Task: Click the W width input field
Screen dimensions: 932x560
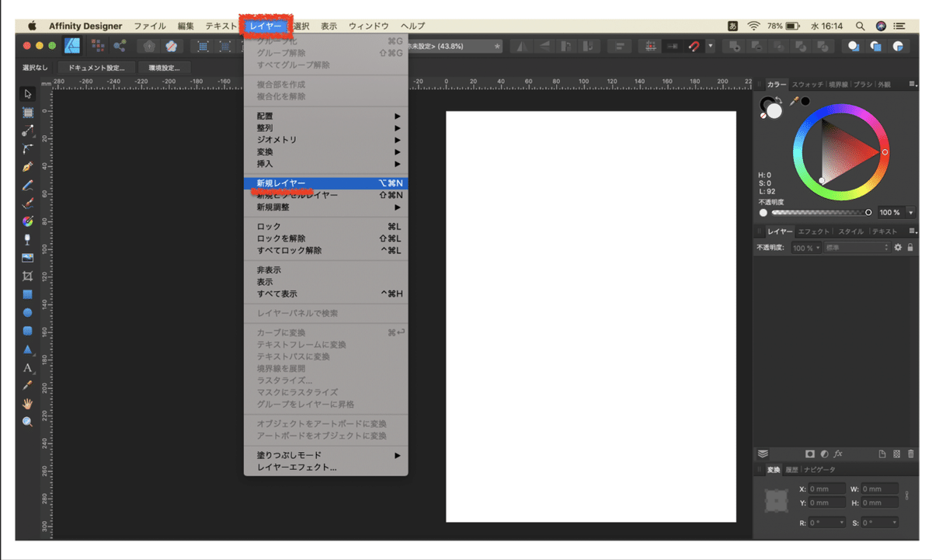Action: [880, 489]
